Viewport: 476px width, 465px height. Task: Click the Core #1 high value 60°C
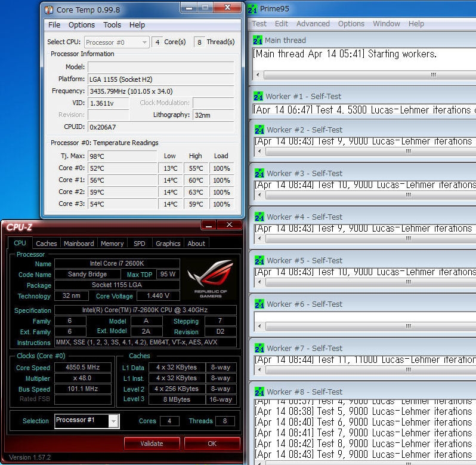[196, 180]
